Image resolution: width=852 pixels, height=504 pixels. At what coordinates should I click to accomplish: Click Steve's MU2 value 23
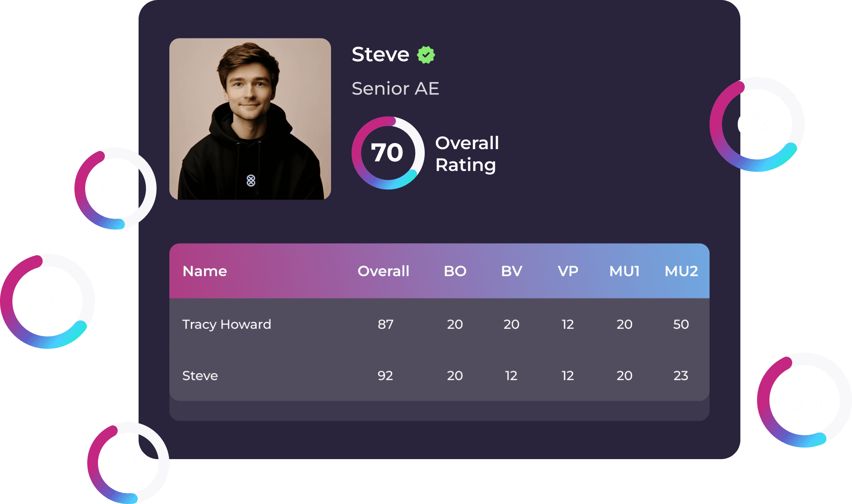click(x=681, y=376)
